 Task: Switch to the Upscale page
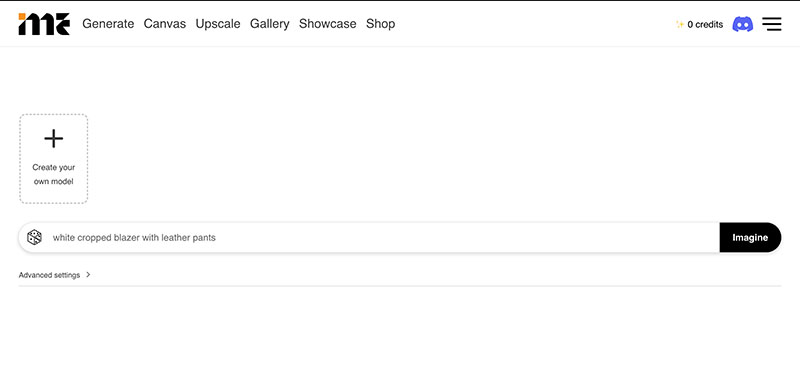coord(218,24)
